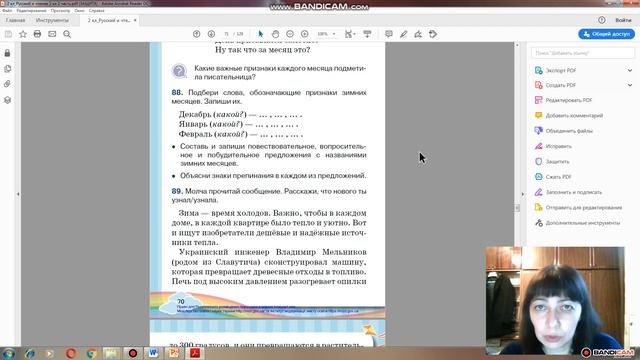Viewport: 640px width, 360px height.
Task: Open the Справка menu
Action: [97, 11]
